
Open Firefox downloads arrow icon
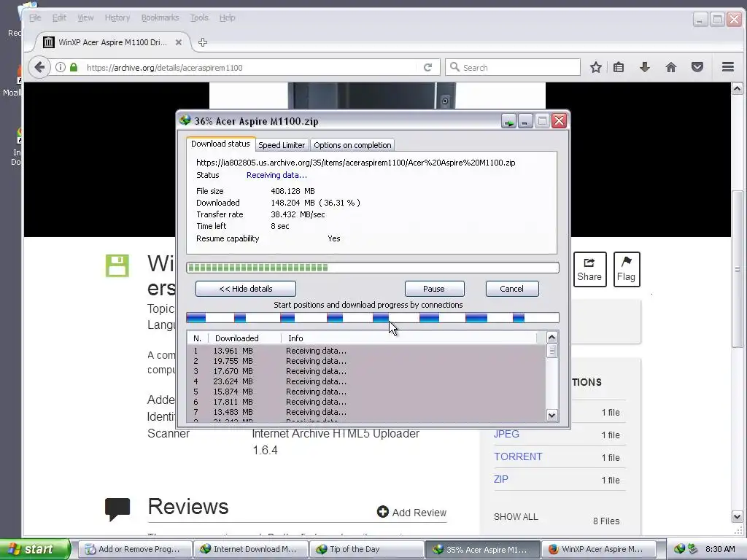[645, 67]
